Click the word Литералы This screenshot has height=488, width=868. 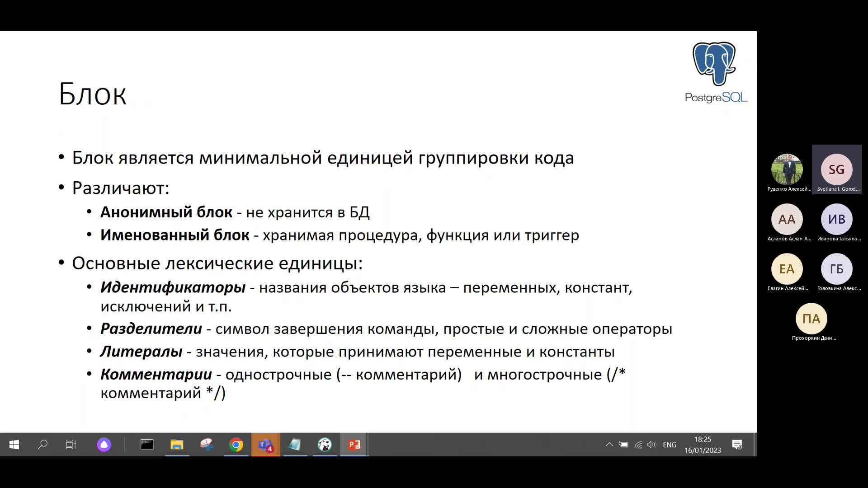point(142,352)
